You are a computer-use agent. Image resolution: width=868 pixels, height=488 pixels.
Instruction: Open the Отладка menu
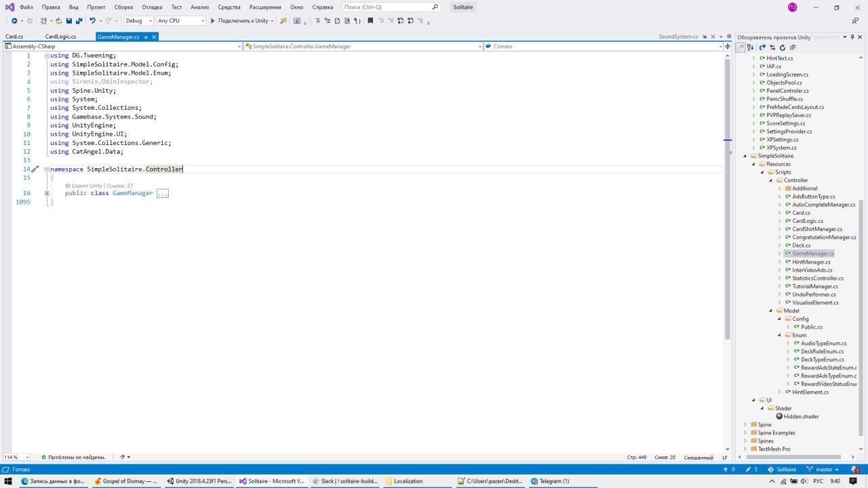click(152, 7)
